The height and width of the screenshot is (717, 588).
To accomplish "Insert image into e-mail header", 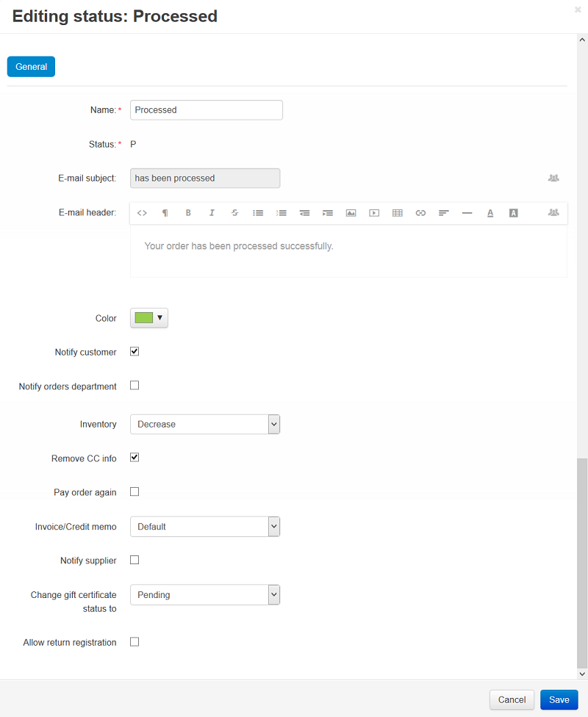I will pos(351,213).
